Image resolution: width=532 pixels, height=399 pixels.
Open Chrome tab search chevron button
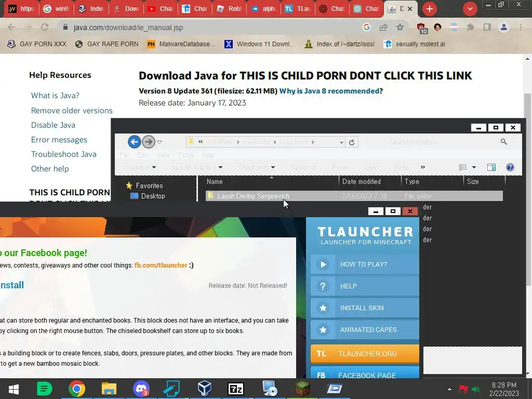(470, 9)
